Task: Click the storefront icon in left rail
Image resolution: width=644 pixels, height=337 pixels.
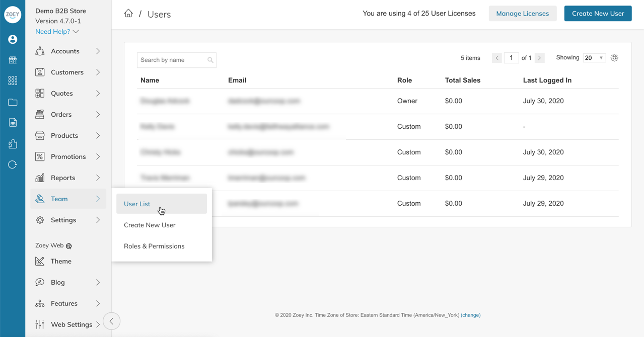Action: 13,60
